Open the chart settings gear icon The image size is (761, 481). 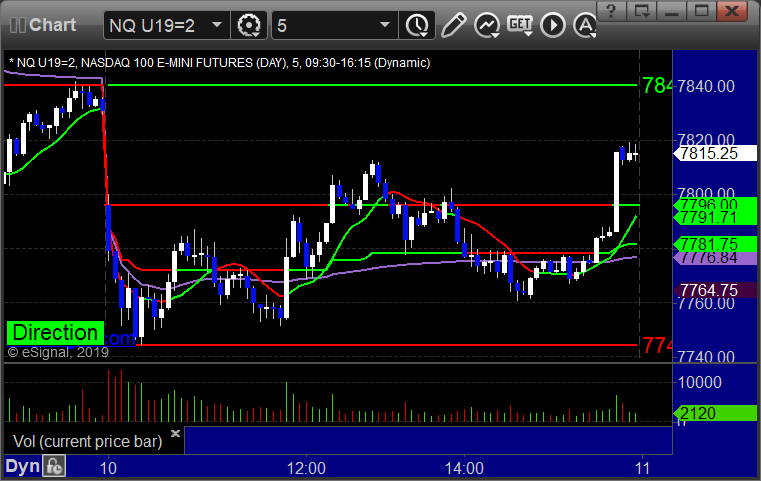coord(248,25)
